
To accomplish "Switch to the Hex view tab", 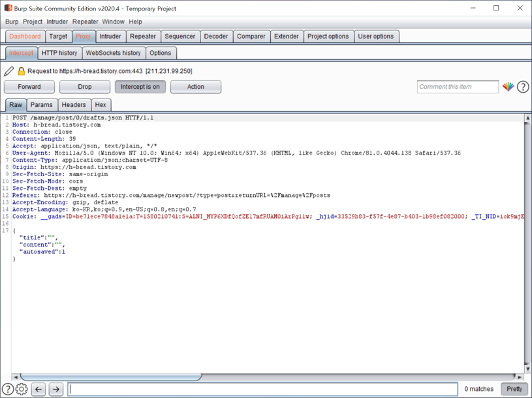I will (101, 105).
